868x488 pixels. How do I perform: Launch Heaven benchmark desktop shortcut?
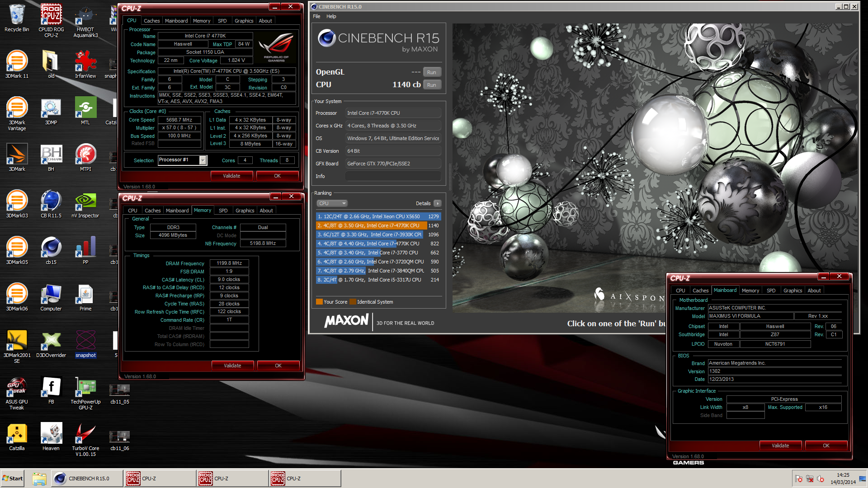point(51,437)
